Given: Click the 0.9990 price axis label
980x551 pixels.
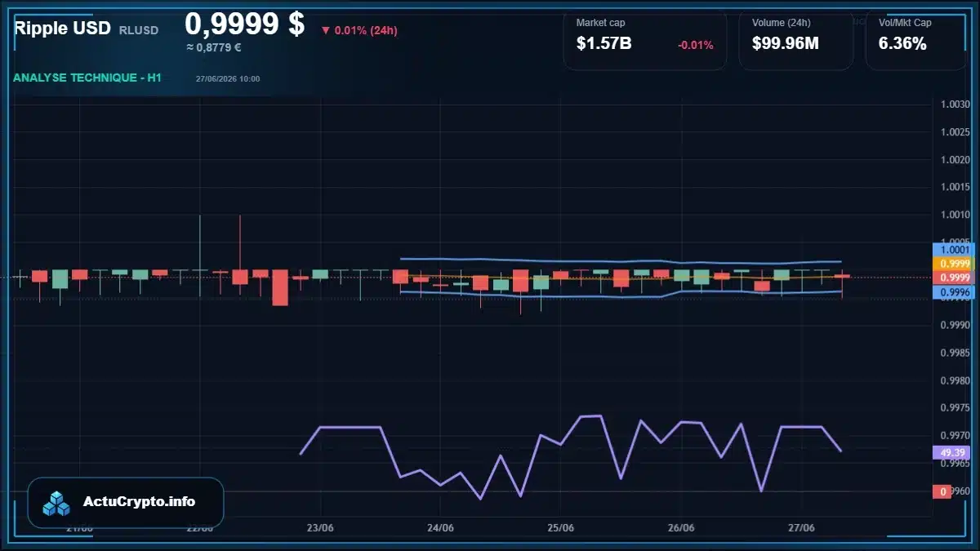Looking at the screenshot, I should [x=955, y=326].
